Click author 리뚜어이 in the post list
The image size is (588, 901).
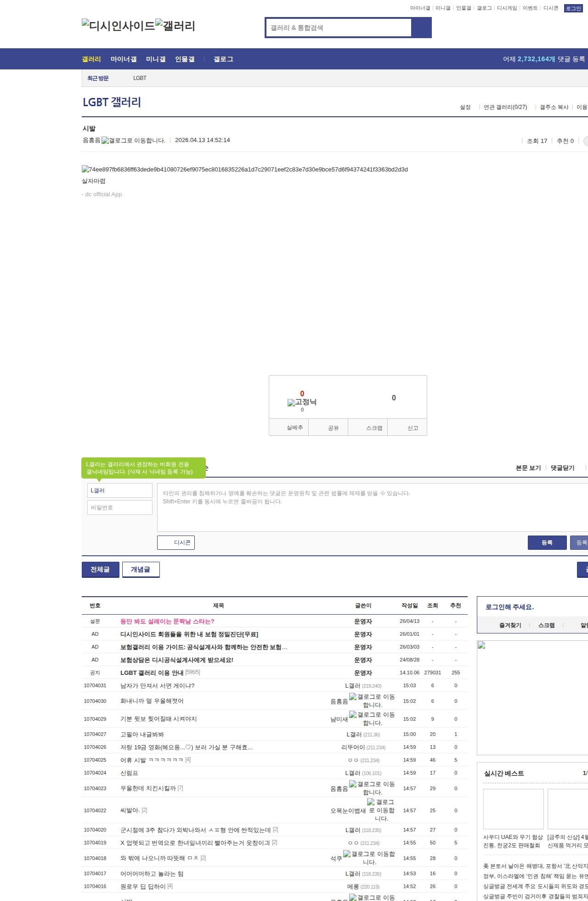[x=353, y=747]
